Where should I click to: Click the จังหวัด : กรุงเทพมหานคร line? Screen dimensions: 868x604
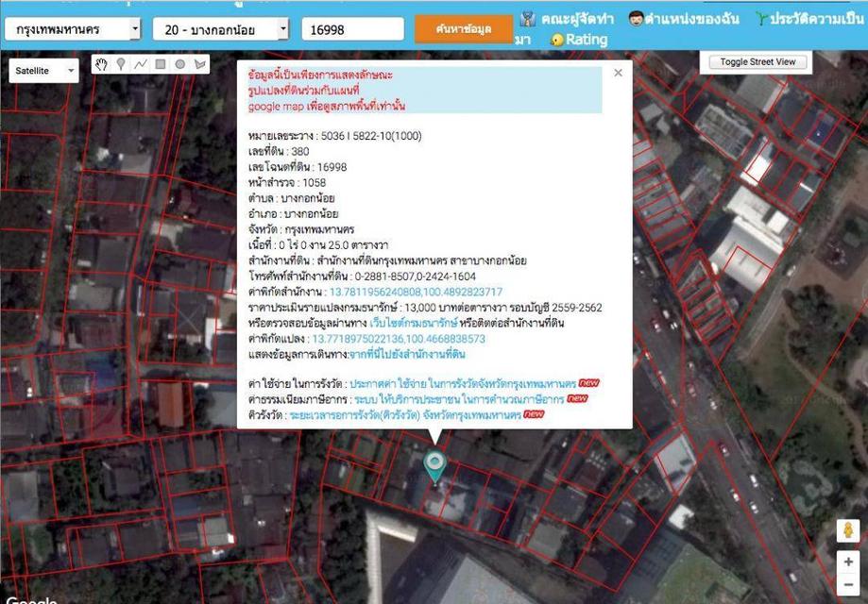pyautogui.click(x=301, y=229)
